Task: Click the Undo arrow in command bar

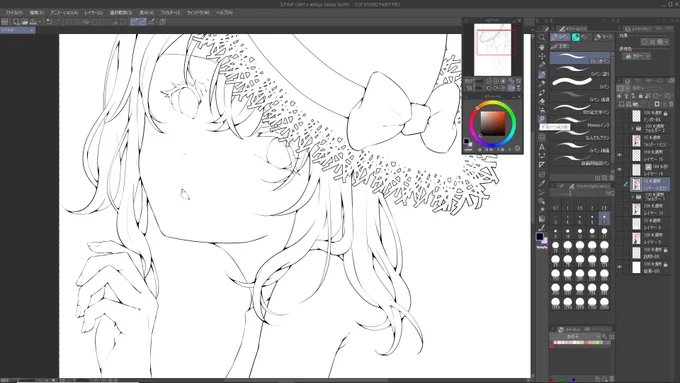Action: pyautogui.click(x=49, y=22)
